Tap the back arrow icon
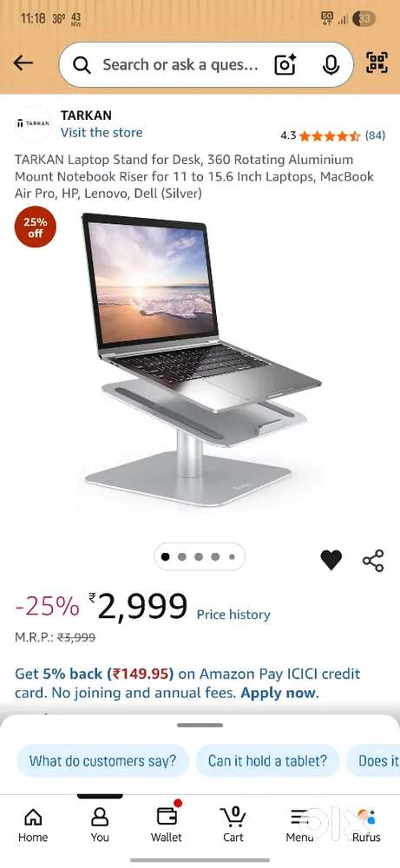The image size is (400, 868). coord(23,63)
